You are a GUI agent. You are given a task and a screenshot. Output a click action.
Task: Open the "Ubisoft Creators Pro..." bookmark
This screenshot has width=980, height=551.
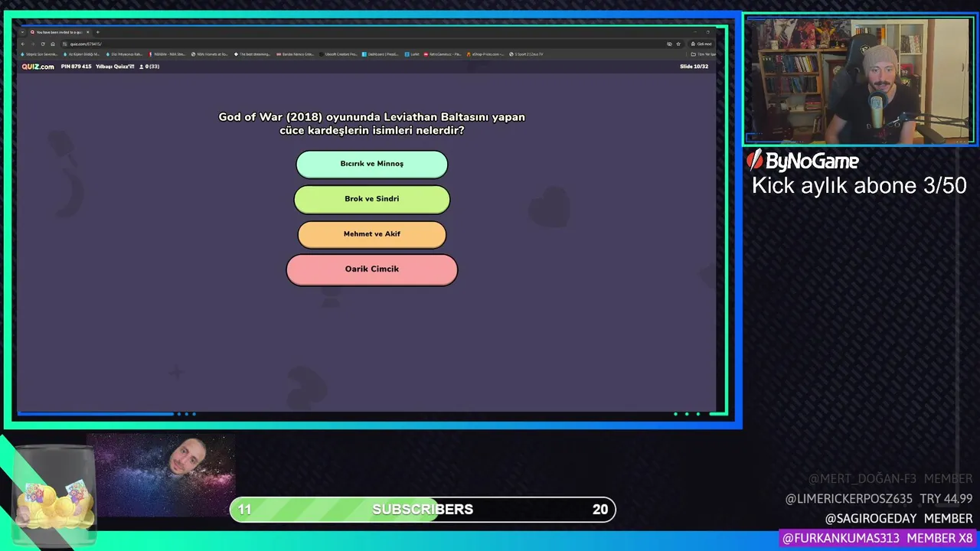338,54
